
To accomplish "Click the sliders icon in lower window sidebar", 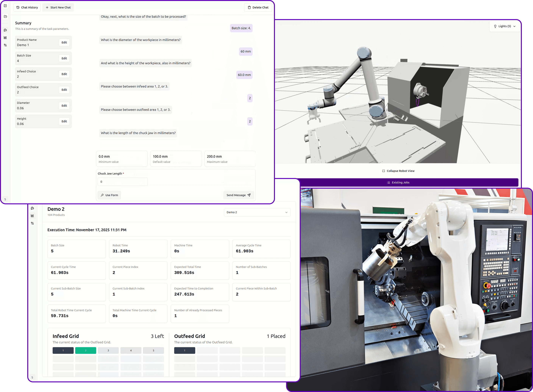I will tap(32, 223).
